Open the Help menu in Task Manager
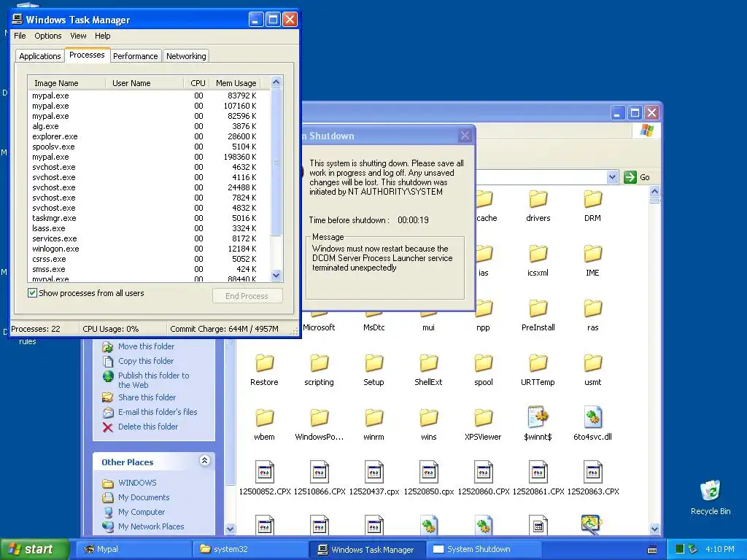 point(102,36)
